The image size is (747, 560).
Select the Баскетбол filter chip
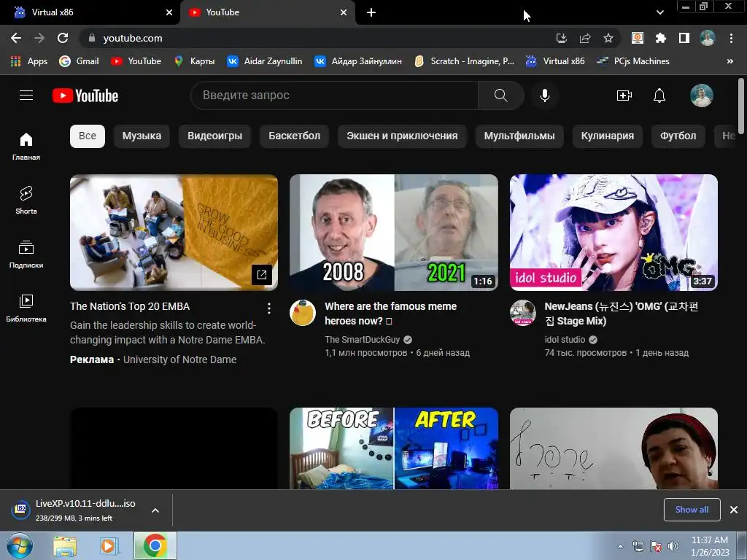295,136
